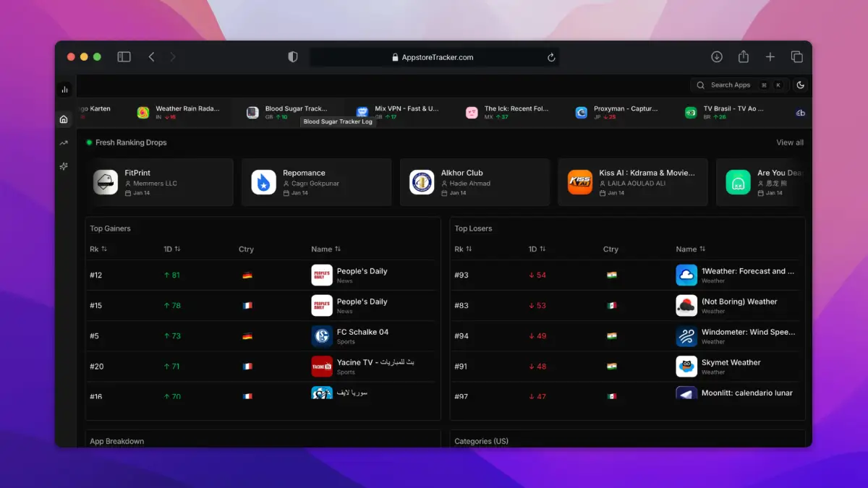Select the Home icon in the left sidebar

click(x=64, y=119)
